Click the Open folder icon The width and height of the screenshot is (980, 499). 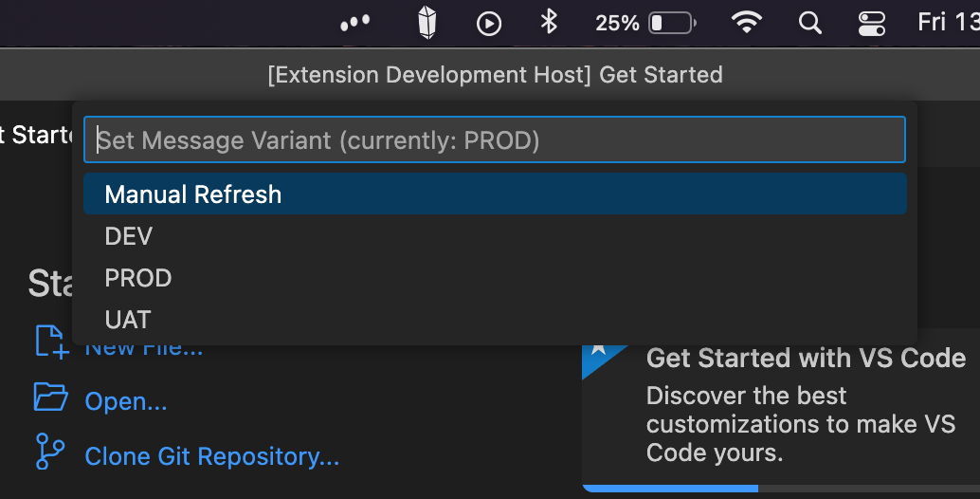pos(50,397)
